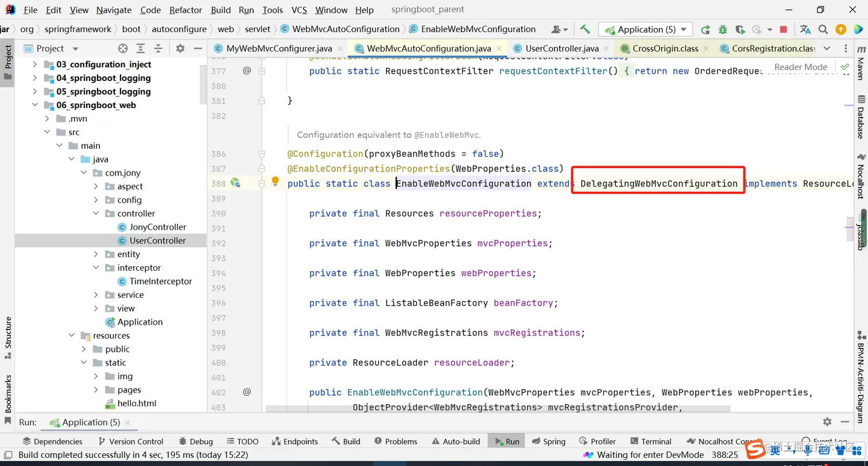
Task: Click the locate-in-project crosshair icon
Action: pos(123,48)
